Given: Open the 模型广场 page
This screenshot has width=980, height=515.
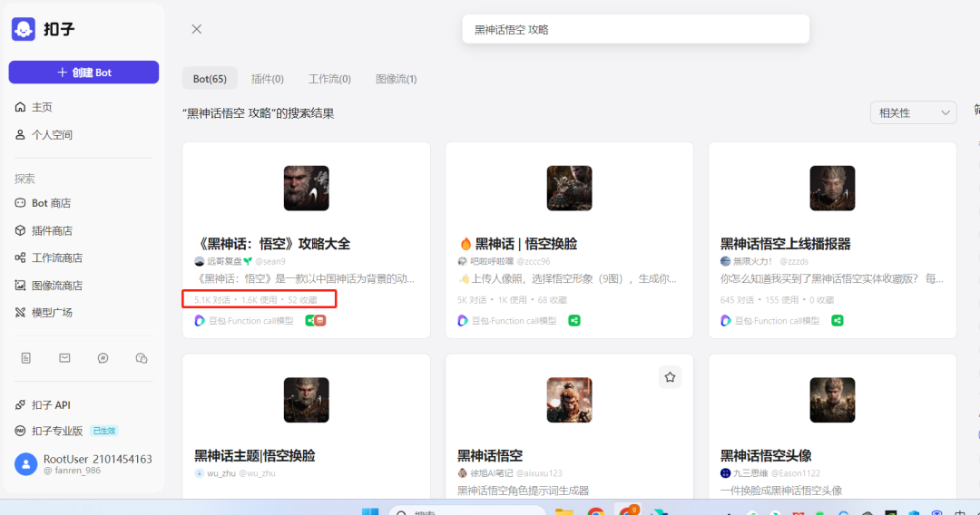Looking at the screenshot, I should [44, 312].
